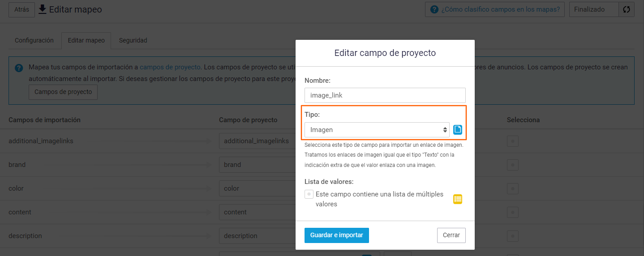The width and height of the screenshot is (644, 256).
Task: Click the Guardar e importar button
Action: 337,235
